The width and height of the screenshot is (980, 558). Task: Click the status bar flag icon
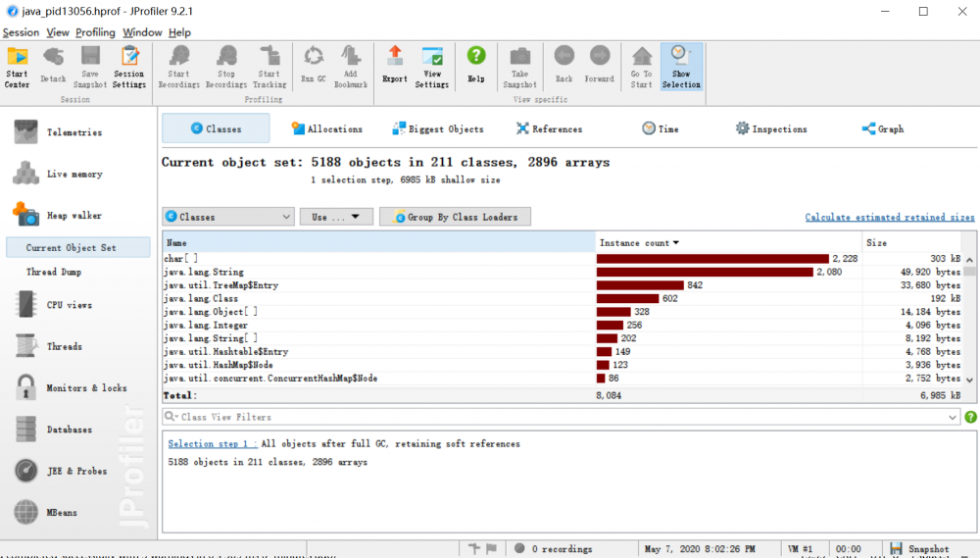tap(491, 548)
